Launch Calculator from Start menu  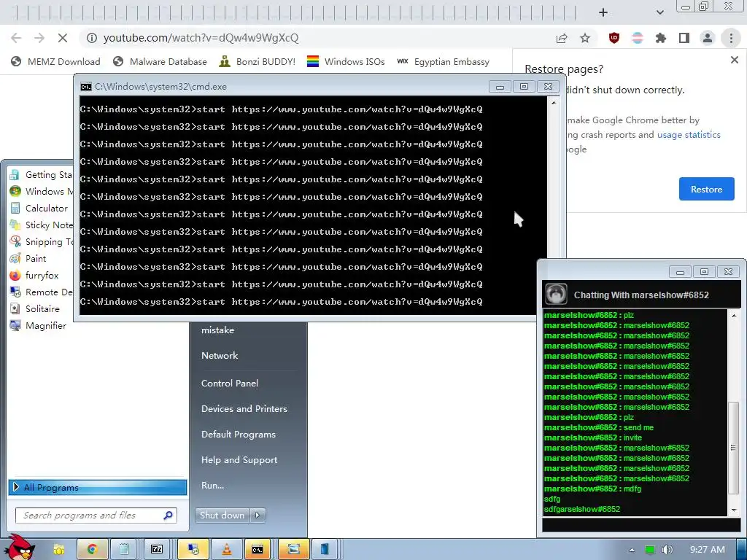[x=39, y=208]
